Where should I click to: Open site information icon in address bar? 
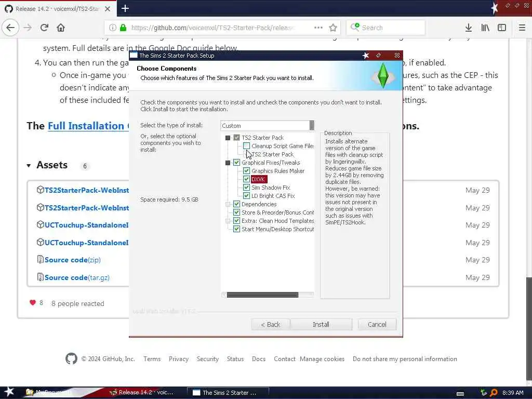click(x=113, y=28)
